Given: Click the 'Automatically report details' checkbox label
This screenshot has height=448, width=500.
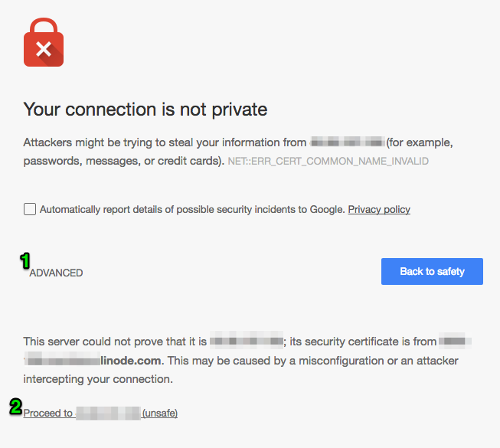Looking at the screenshot, I should coord(191,209).
